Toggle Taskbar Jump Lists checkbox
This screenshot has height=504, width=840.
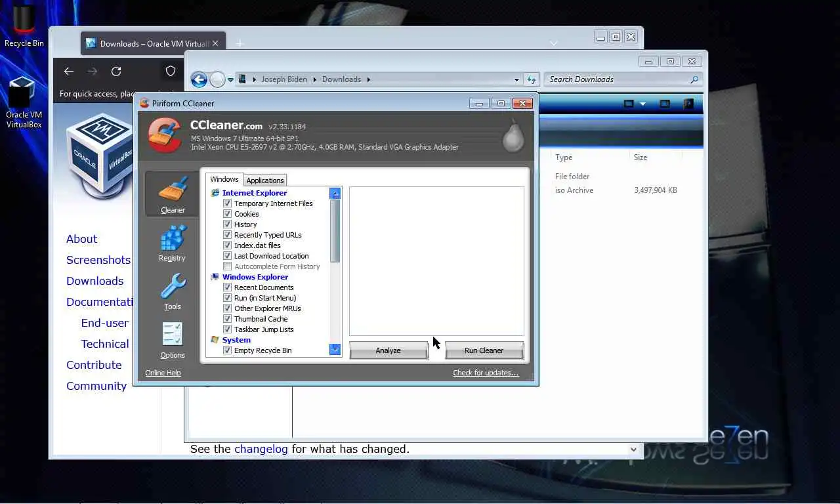(x=228, y=329)
